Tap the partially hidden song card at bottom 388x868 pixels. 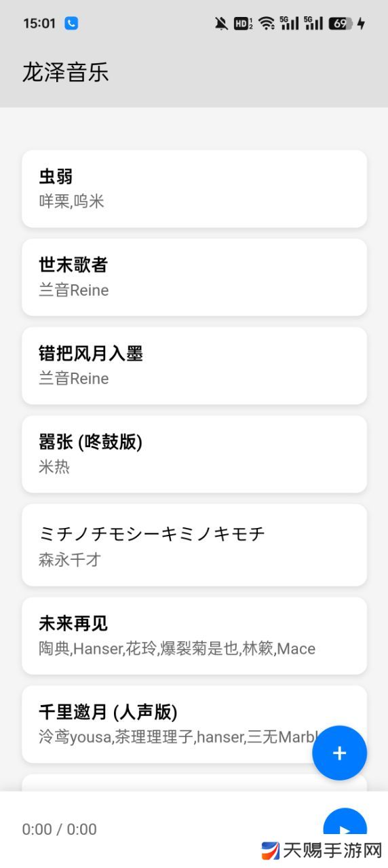click(x=195, y=783)
